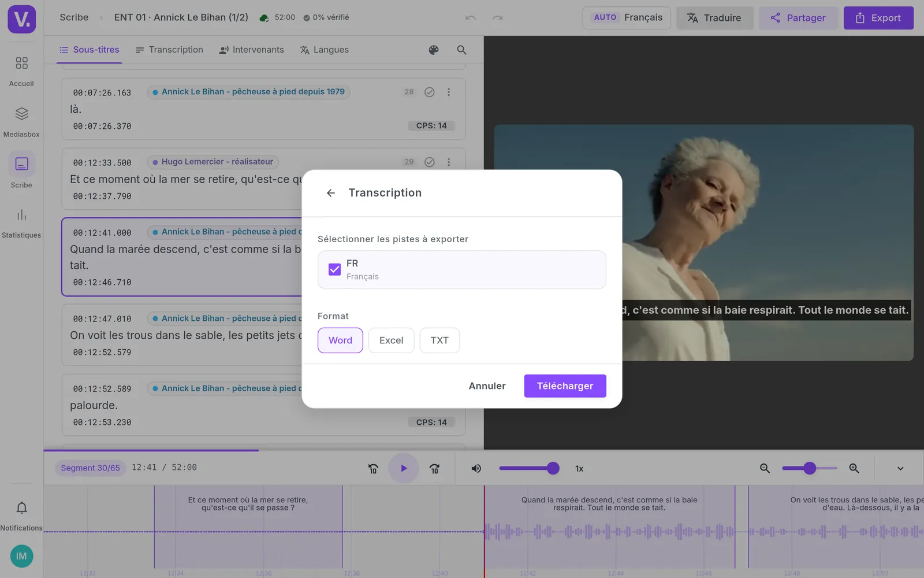Open the IM user avatar
This screenshot has height=578, width=924.
(x=21, y=556)
